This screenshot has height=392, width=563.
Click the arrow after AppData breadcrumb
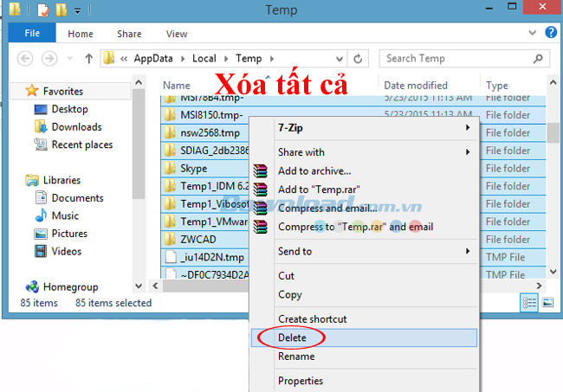183,59
